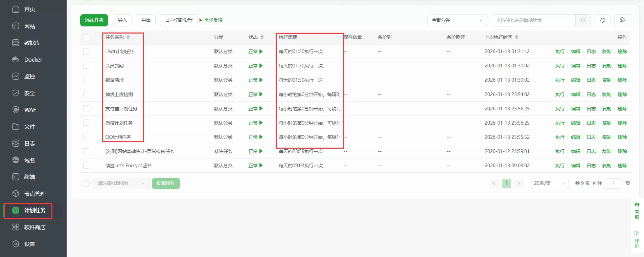644x257 pixels.
Task: Select page 1 in pagination
Action: click(506, 183)
